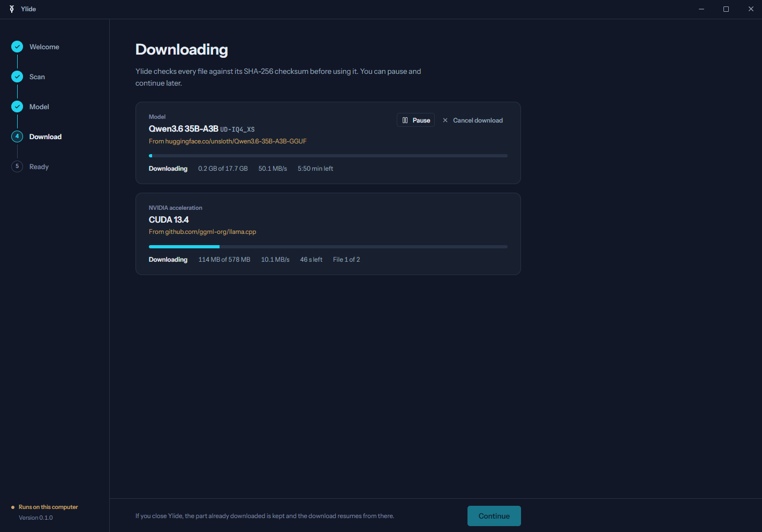Click the File 1 of 2 text
This screenshot has height=532, width=762.
(x=346, y=260)
